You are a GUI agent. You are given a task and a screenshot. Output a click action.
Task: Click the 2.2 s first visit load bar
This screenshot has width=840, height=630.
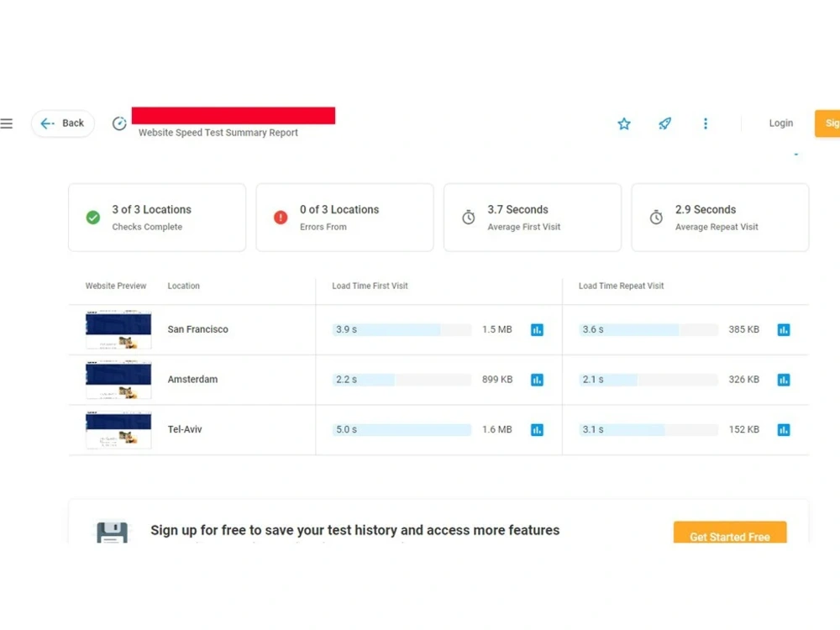click(x=402, y=380)
